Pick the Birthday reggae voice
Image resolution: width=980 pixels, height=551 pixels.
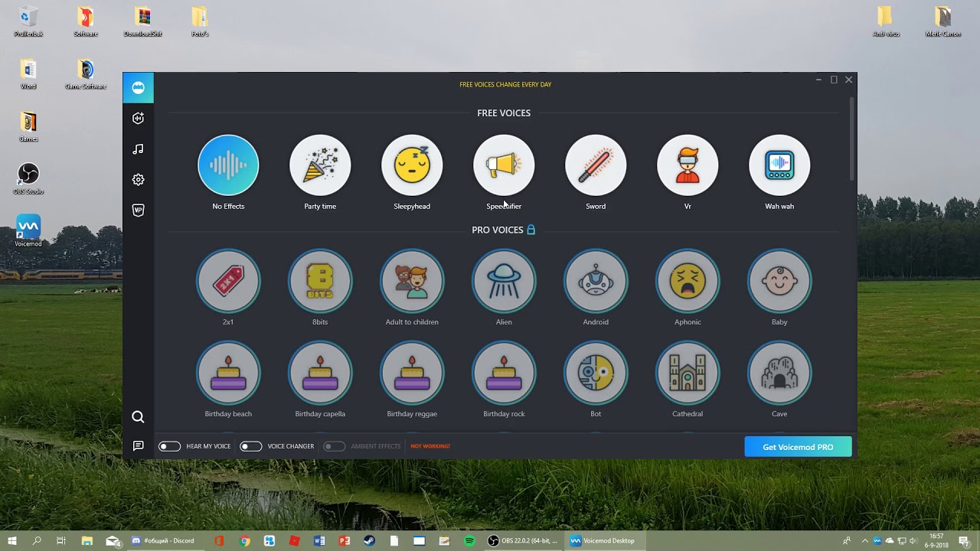coord(412,373)
